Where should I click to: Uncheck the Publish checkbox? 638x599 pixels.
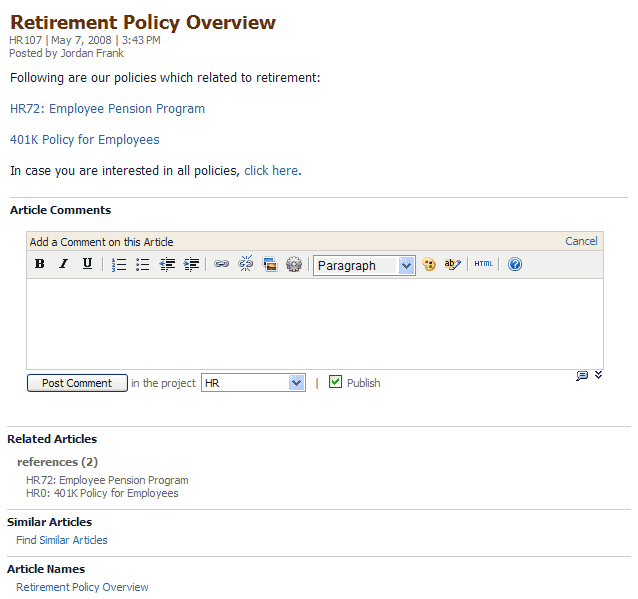coord(336,382)
